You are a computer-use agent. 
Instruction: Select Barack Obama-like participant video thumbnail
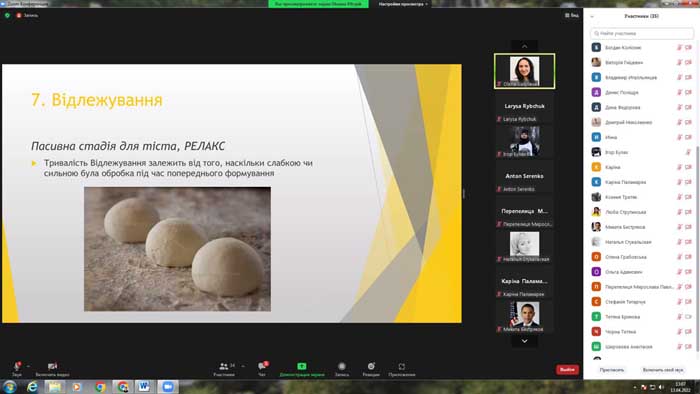(525, 316)
